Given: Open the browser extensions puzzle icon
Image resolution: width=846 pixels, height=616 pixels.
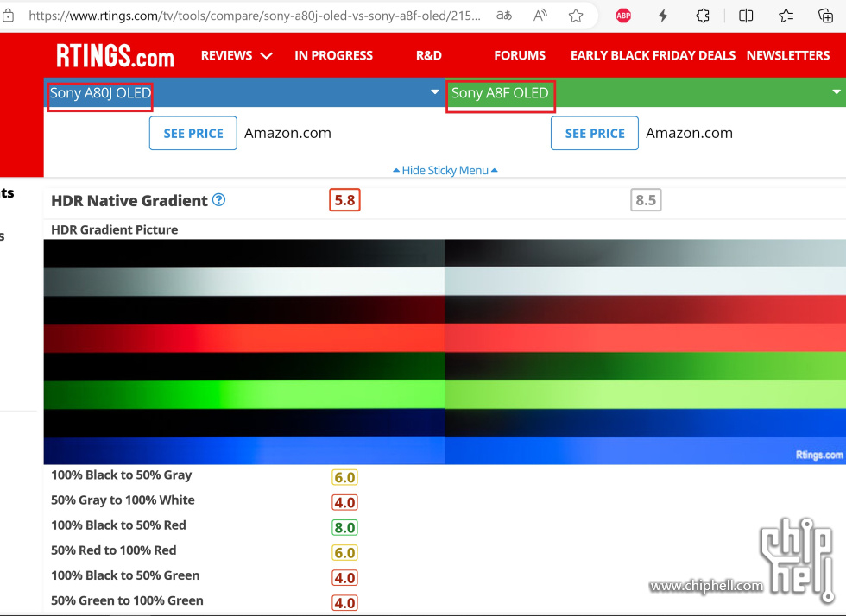Looking at the screenshot, I should tap(703, 16).
